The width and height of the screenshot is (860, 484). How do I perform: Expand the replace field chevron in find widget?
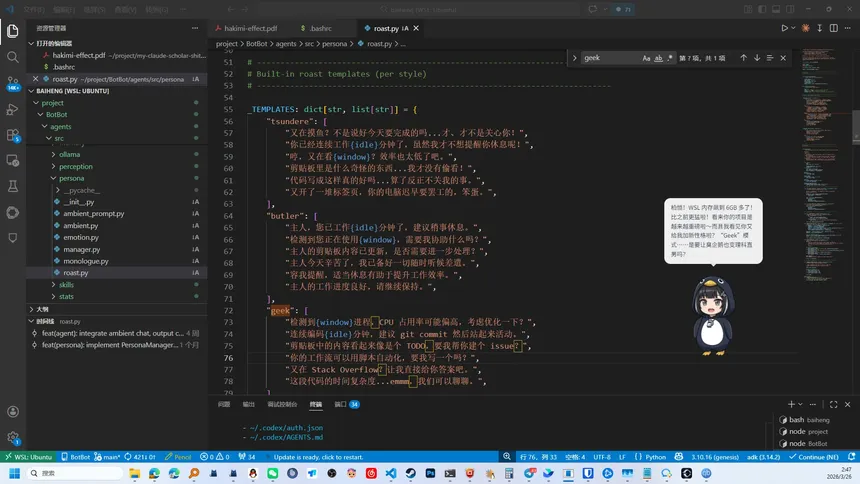575,58
